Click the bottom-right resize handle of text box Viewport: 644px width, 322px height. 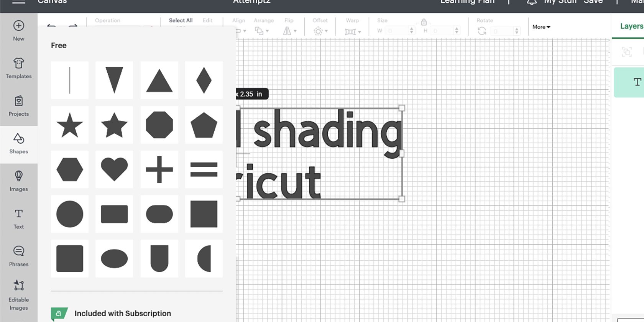click(402, 199)
